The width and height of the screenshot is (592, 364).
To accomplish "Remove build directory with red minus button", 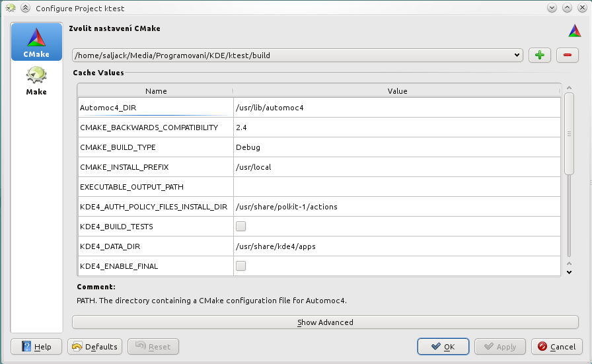I will tap(567, 55).
